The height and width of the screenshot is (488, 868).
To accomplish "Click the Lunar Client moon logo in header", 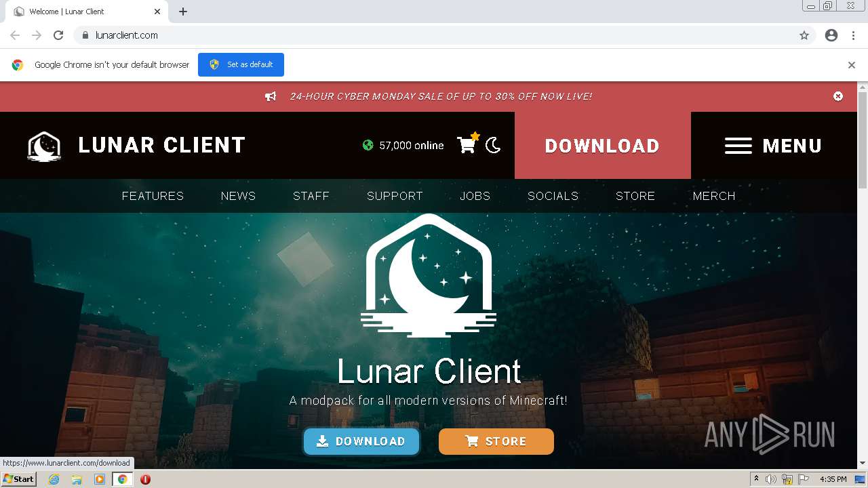I will pyautogui.click(x=44, y=146).
